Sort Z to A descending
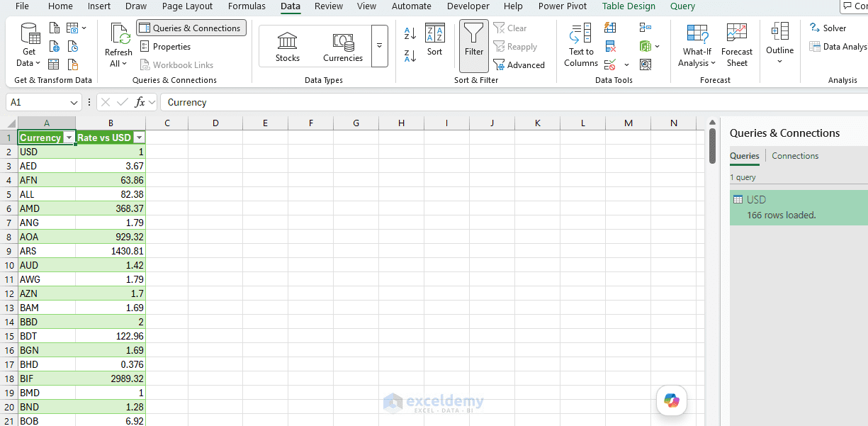Viewport: 868px width, 426px height. click(410, 56)
